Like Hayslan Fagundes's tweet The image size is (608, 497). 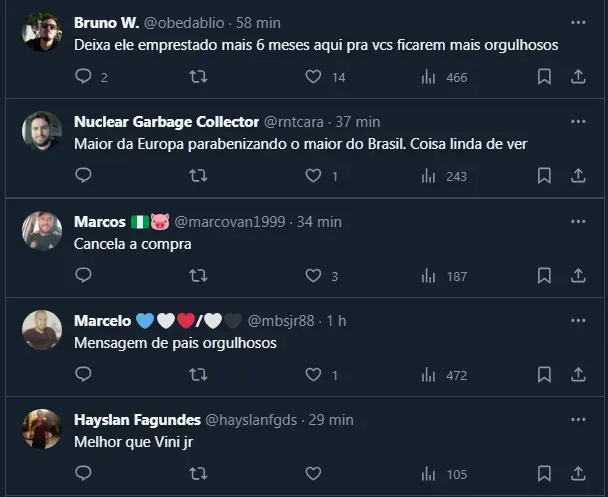(x=313, y=473)
